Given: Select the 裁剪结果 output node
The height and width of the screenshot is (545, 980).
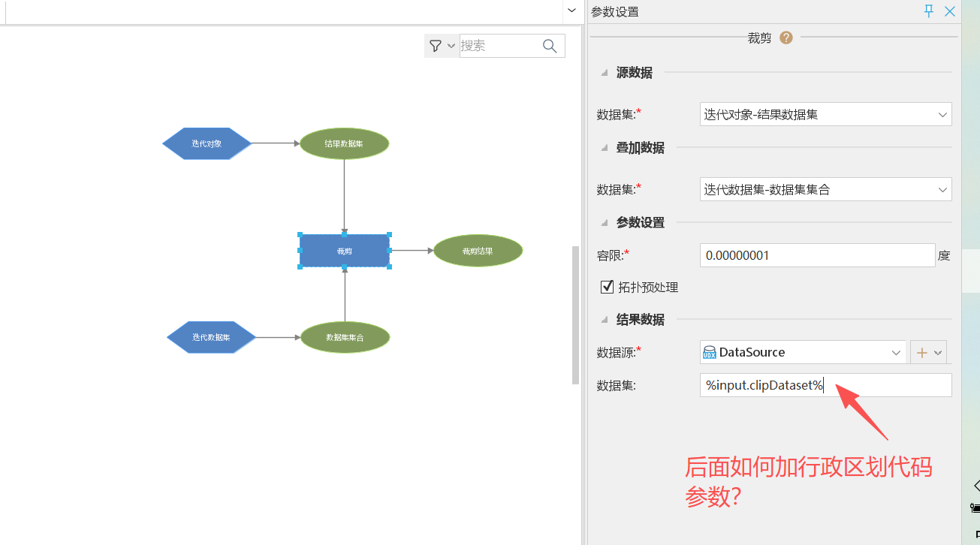Looking at the screenshot, I should point(478,251).
